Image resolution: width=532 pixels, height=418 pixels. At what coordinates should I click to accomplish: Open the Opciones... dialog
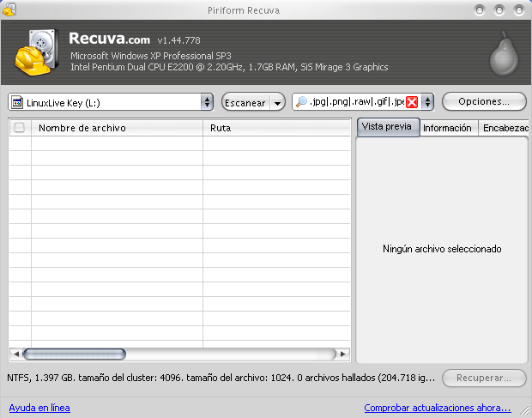click(x=484, y=101)
